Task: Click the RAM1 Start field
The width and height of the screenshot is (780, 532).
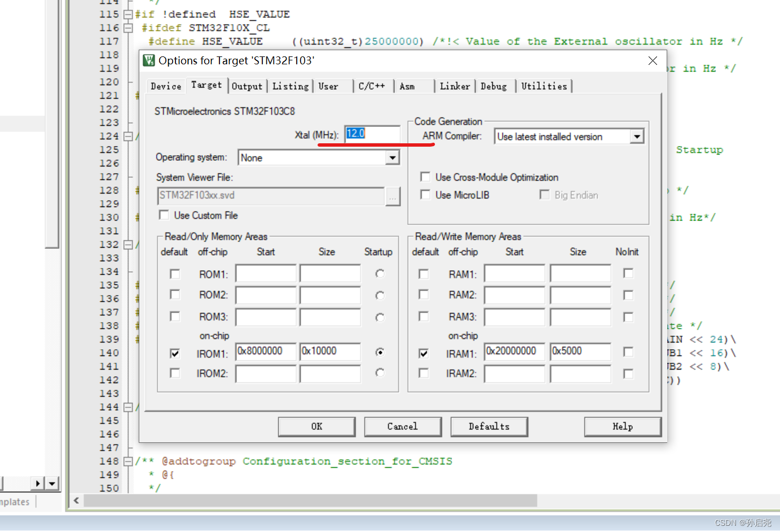Action: click(x=514, y=274)
